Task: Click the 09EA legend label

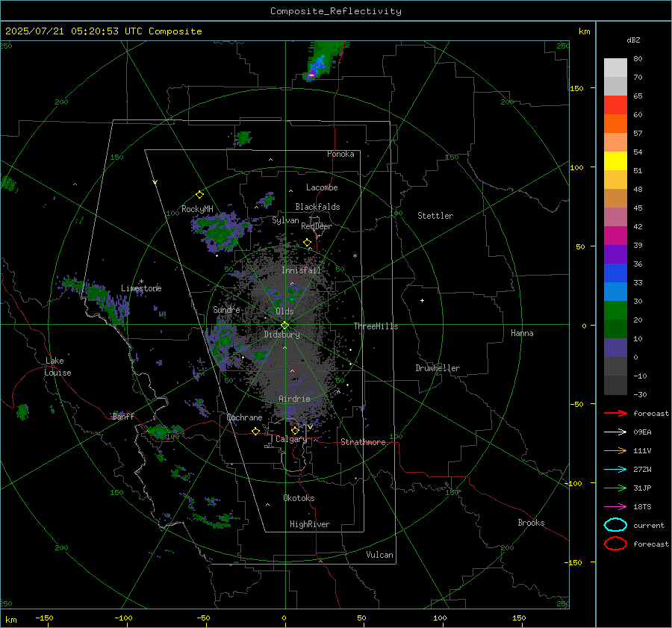Action: tap(642, 432)
